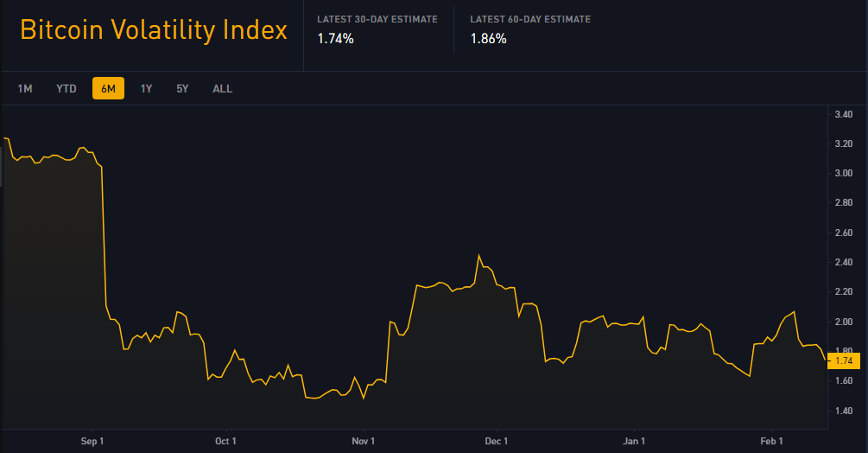Click the Latest 60-Day Estimate value 1.86%
This screenshot has width=868, height=453.
pyautogui.click(x=488, y=39)
